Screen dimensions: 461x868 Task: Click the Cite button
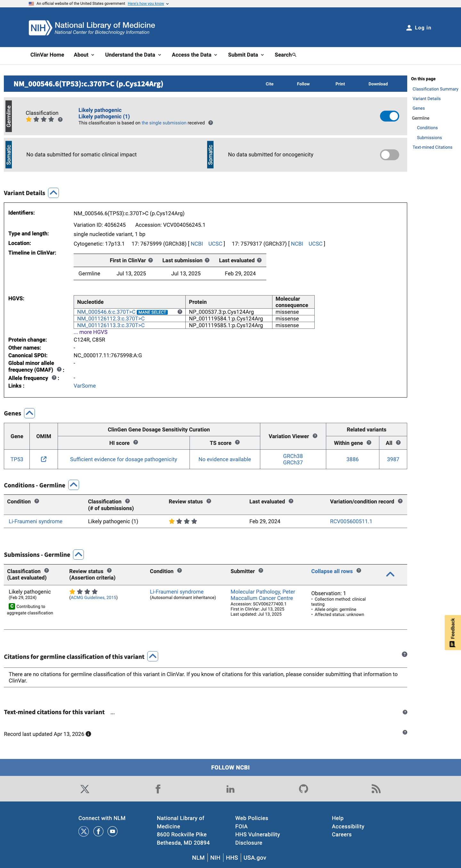tap(270, 84)
